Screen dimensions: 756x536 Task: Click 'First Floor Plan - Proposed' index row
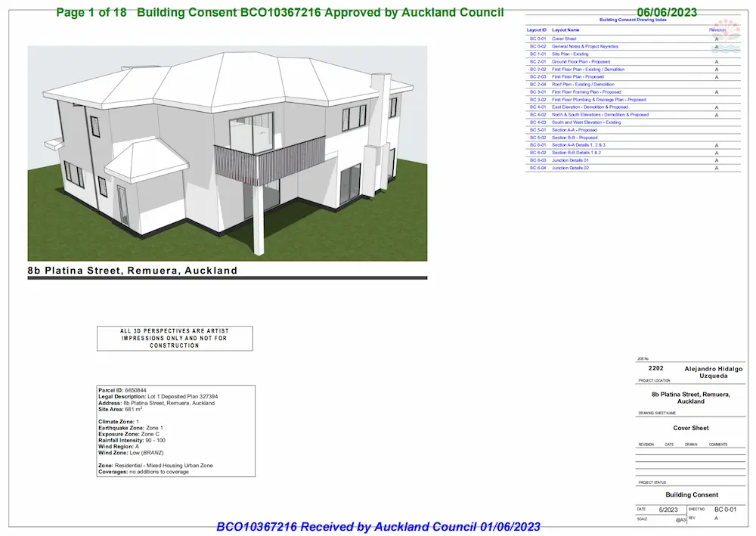click(633, 76)
